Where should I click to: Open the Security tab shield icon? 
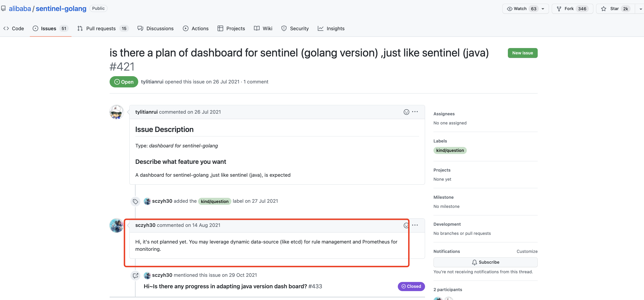click(x=284, y=28)
